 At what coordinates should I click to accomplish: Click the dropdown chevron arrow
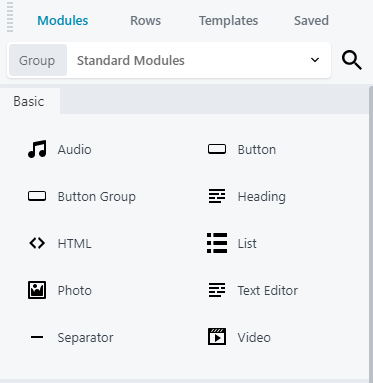pyautogui.click(x=315, y=60)
